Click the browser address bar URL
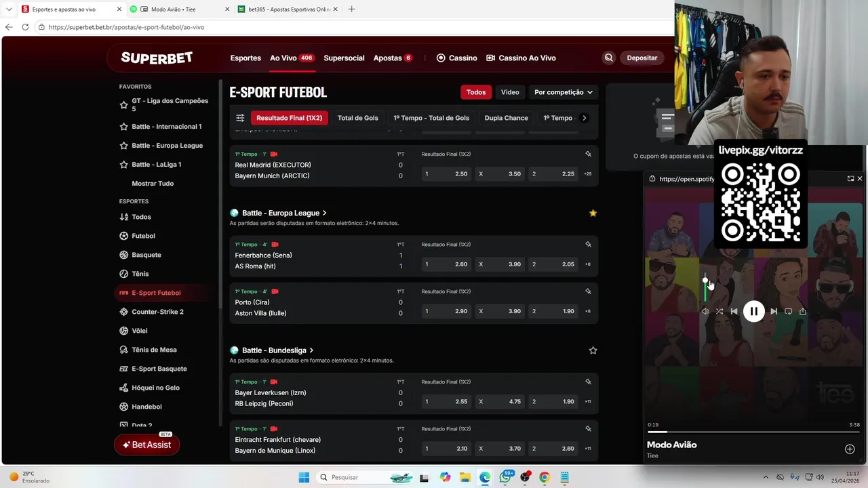The height and width of the screenshot is (488, 868). coord(126,27)
